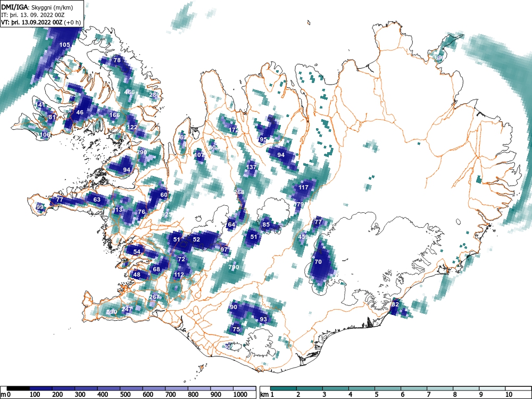Image resolution: width=532 pixels, height=399 pixels.
Task: Click the '179' value label
Action: coord(298,204)
